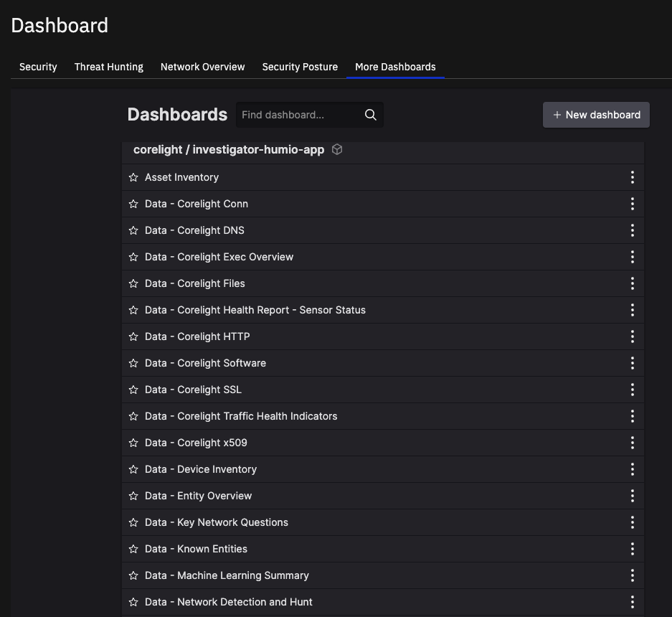Open three-dot menu for Data - Corelight DNS
The width and height of the screenshot is (672, 617).
coord(632,231)
